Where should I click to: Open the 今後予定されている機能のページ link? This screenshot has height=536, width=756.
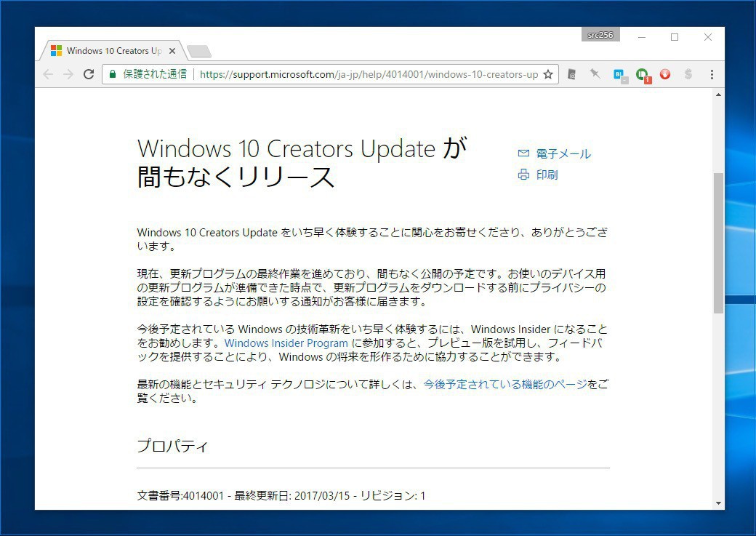505,385
